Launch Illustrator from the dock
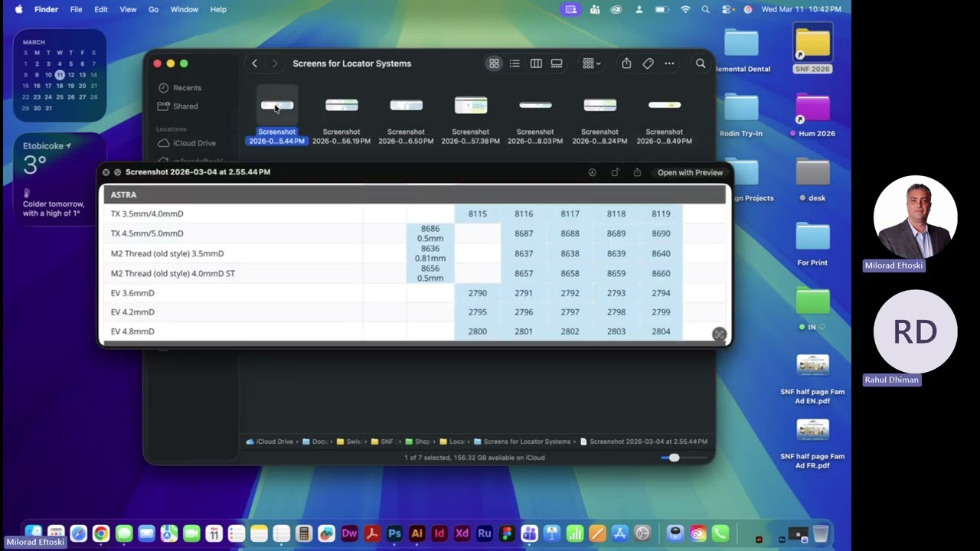This screenshot has height=551, width=980. coord(416,533)
